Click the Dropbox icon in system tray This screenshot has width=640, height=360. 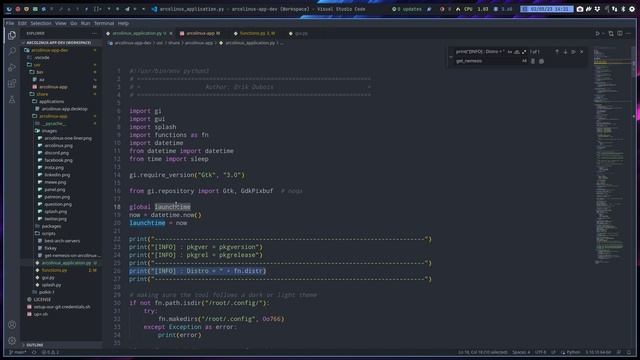pyautogui.click(x=597, y=9)
